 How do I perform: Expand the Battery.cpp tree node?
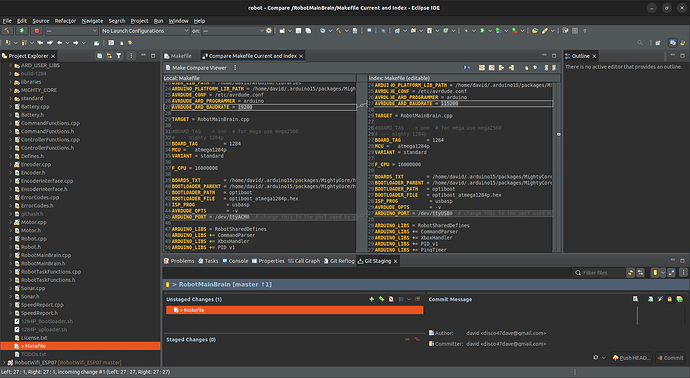(11, 106)
